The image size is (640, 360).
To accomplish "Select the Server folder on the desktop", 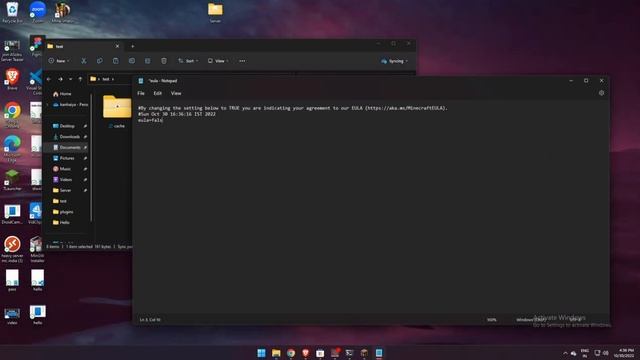I will 215,13.
